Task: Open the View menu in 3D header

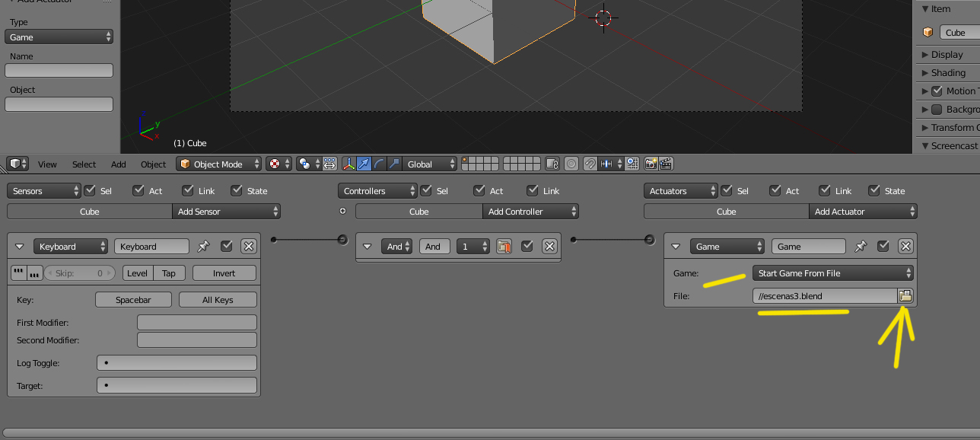Action: [47, 164]
